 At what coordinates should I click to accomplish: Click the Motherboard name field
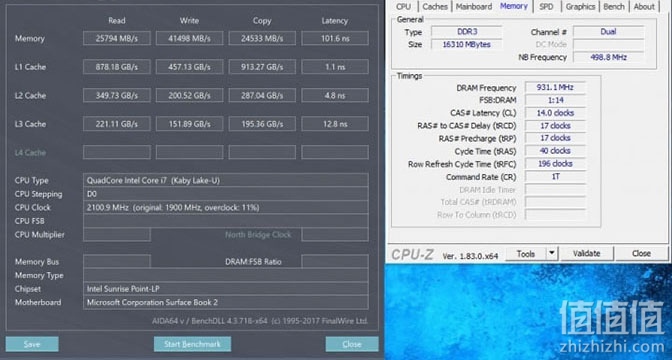pyautogui.click(x=225, y=302)
